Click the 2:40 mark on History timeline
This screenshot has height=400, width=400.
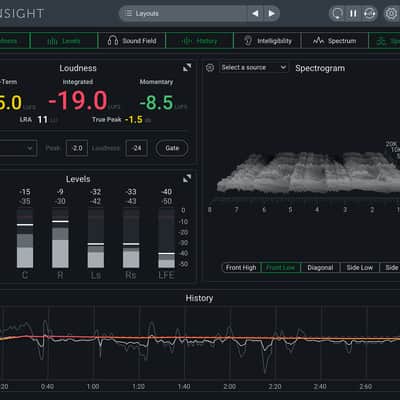pyautogui.click(x=320, y=387)
